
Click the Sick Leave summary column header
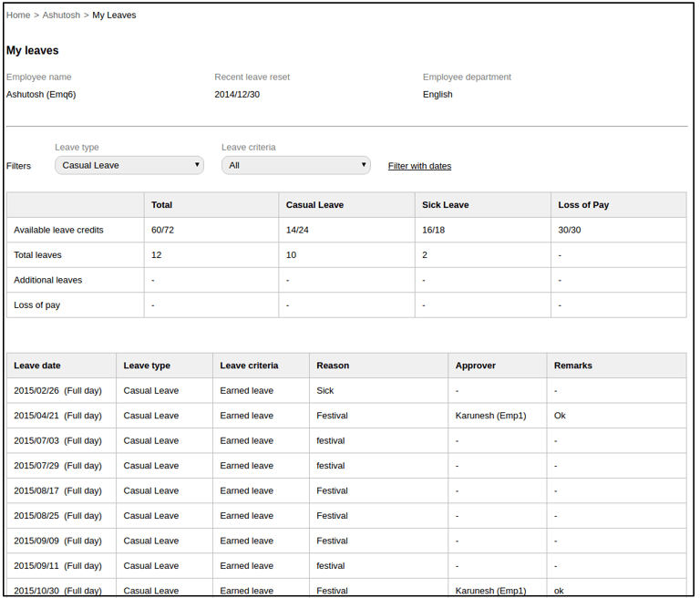click(446, 205)
